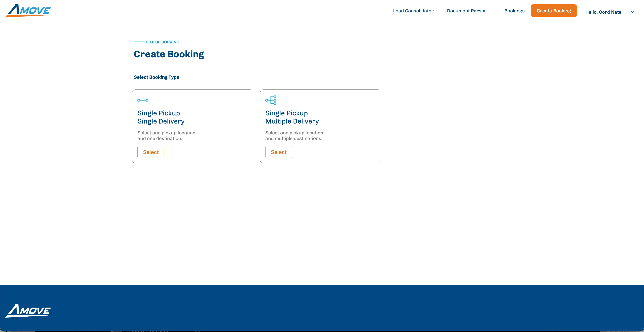Viewport: 644px width, 332px height.
Task: Click the Single Pickup Single Delivery title
Action: point(161,117)
